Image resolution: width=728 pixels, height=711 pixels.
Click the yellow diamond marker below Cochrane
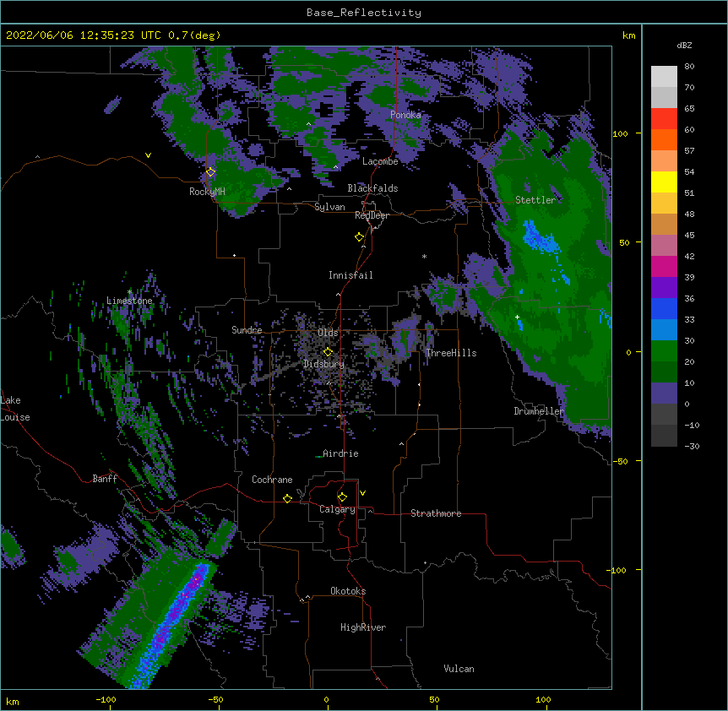click(287, 498)
